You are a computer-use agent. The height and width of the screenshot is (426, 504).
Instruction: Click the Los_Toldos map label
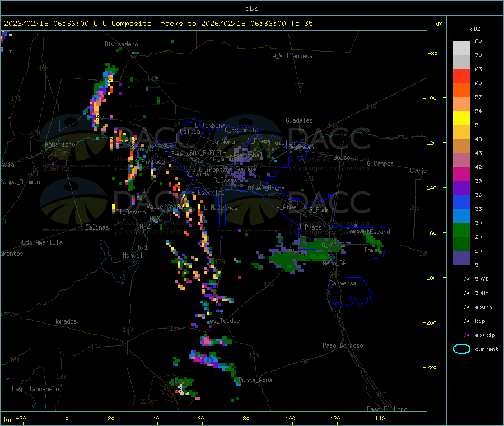point(223,321)
